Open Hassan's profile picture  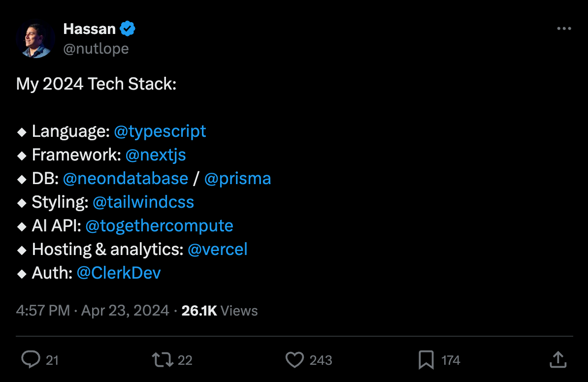click(35, 39)
